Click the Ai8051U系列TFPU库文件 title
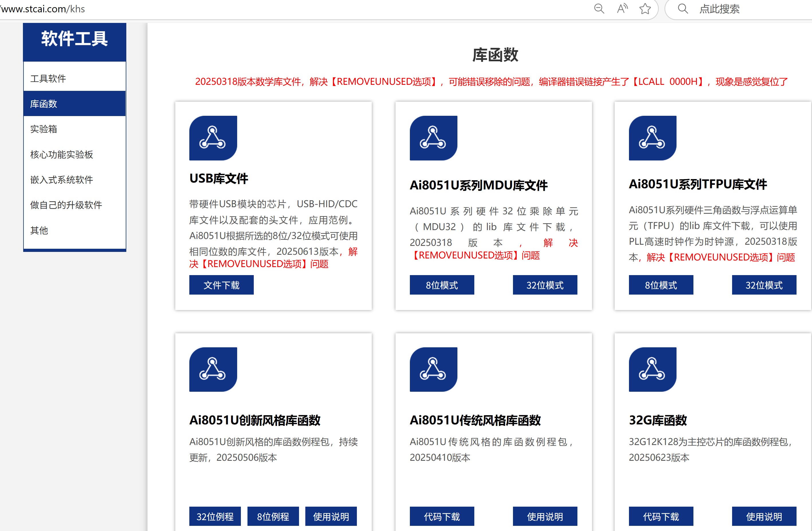The height and width of the screenshot is (531, 812). [x=698, y=184]
